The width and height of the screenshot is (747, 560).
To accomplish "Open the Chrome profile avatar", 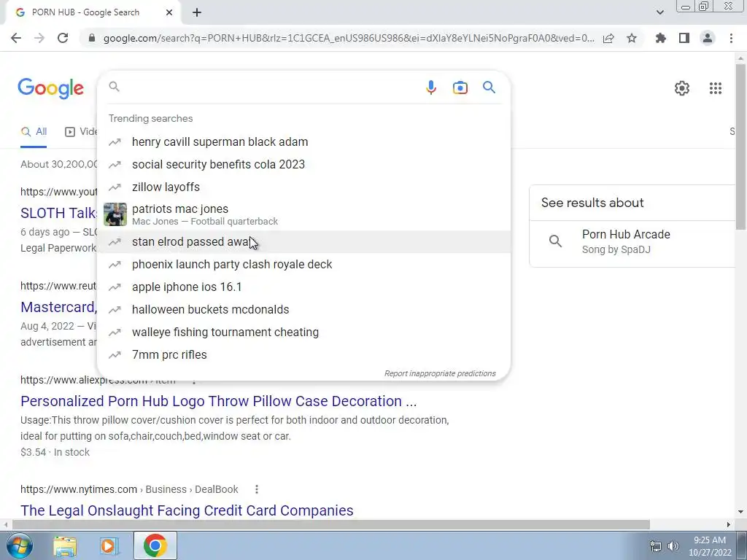I will click(708, 38).
